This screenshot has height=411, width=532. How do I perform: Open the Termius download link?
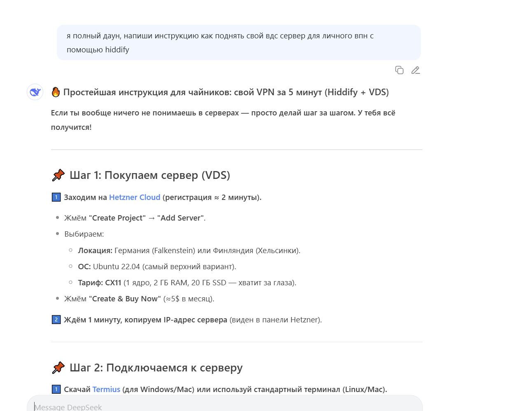(106, 389)
